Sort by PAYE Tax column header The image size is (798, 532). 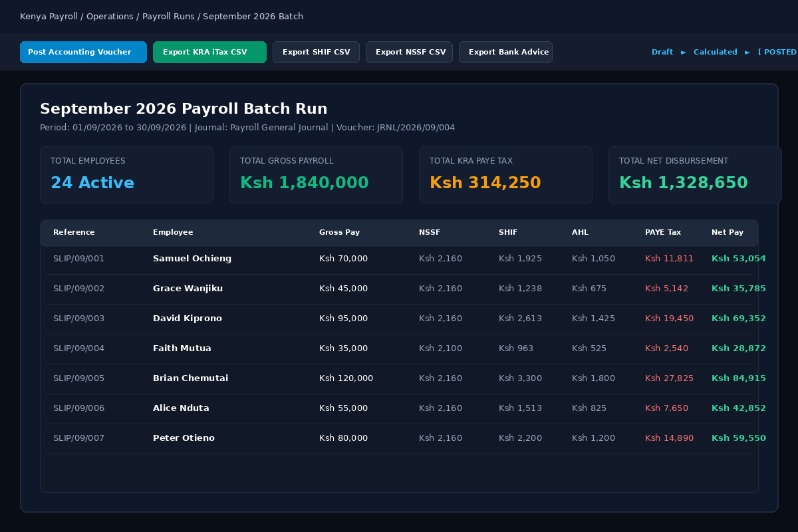click(663, 232)
